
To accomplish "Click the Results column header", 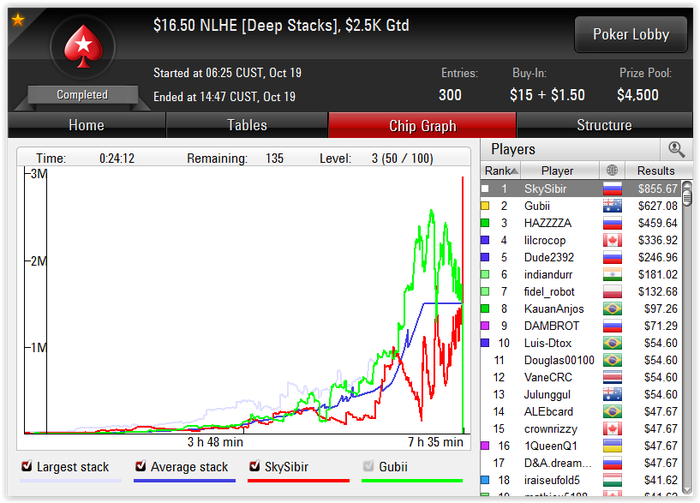I will [656, 170].
